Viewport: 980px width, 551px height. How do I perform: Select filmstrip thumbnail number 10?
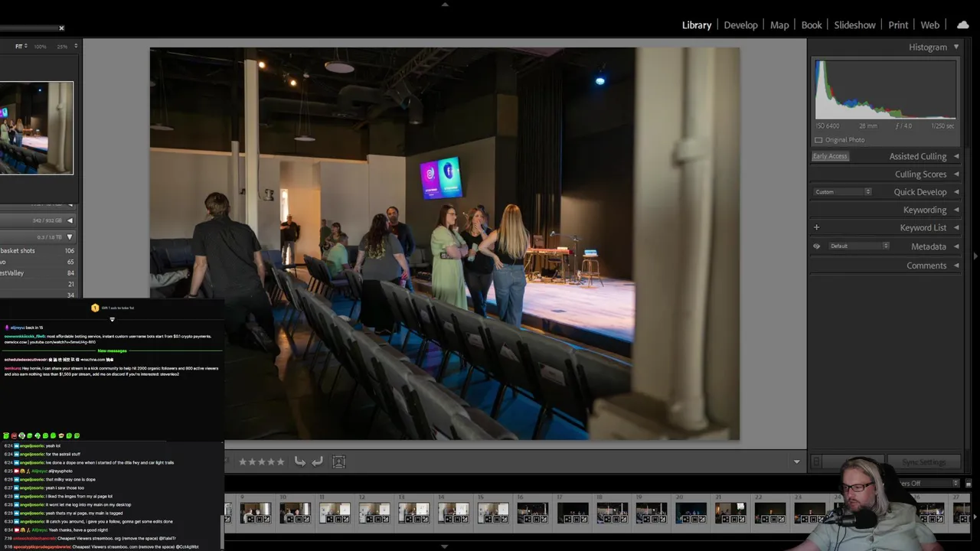coord(295,513)
